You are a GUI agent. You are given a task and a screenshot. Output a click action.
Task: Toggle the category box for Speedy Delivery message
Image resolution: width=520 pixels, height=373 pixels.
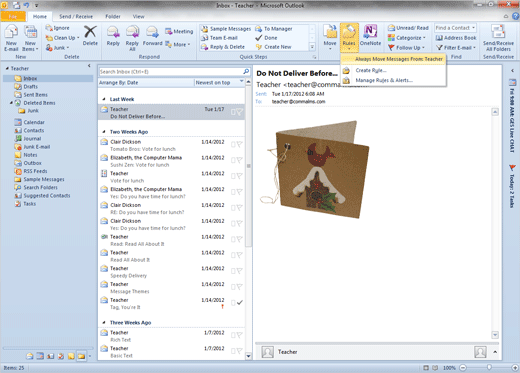click(233, 271)
